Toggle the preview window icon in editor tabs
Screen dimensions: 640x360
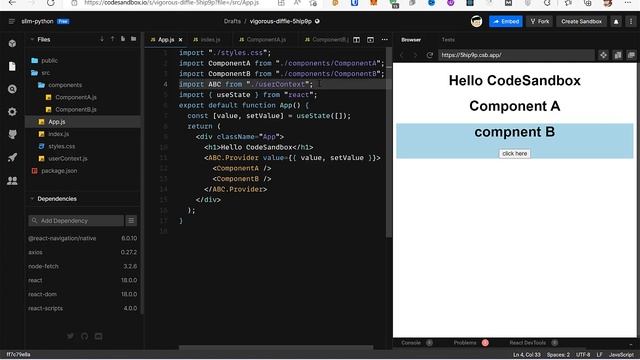pyautogui.click(x=370, y=40)
